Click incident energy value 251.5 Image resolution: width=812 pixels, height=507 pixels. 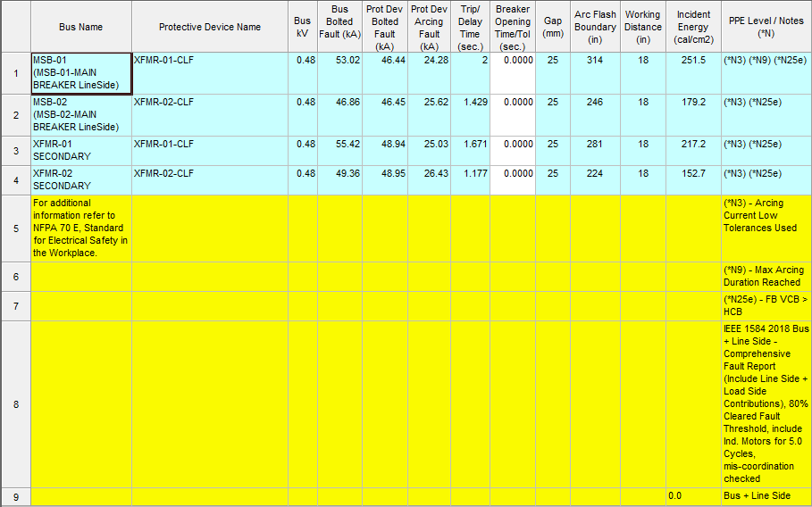coord(693,60)
